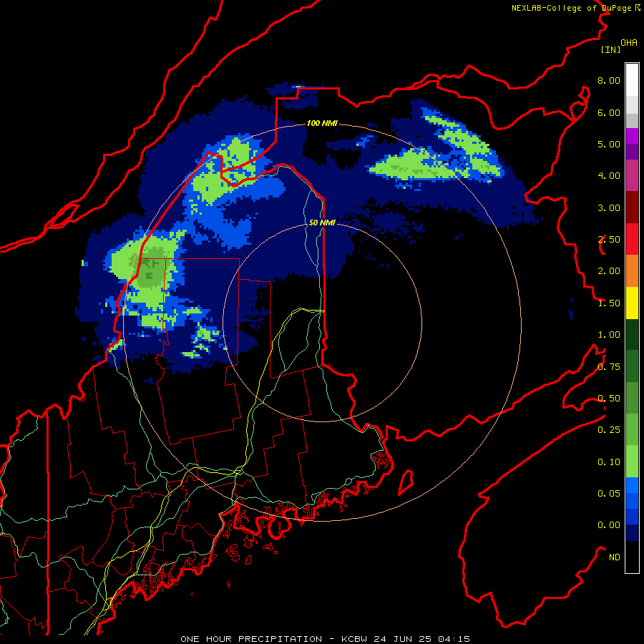This screenshot has width=644, height=644.
Task: Select the dark red swatch beside 3.00
Action: pyautogui.click(x=632, y=208)
